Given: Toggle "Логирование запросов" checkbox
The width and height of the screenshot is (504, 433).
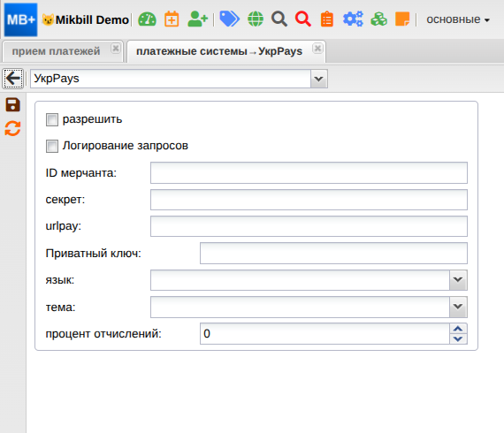Looking at the screenshot, I should pyautogui.click(x=52, y=146).
